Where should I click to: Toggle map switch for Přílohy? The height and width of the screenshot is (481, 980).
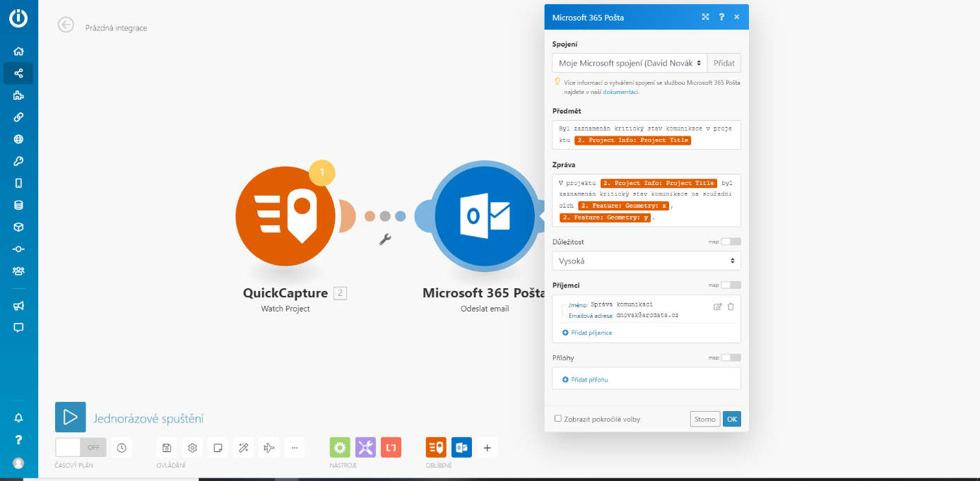[731, 357]
